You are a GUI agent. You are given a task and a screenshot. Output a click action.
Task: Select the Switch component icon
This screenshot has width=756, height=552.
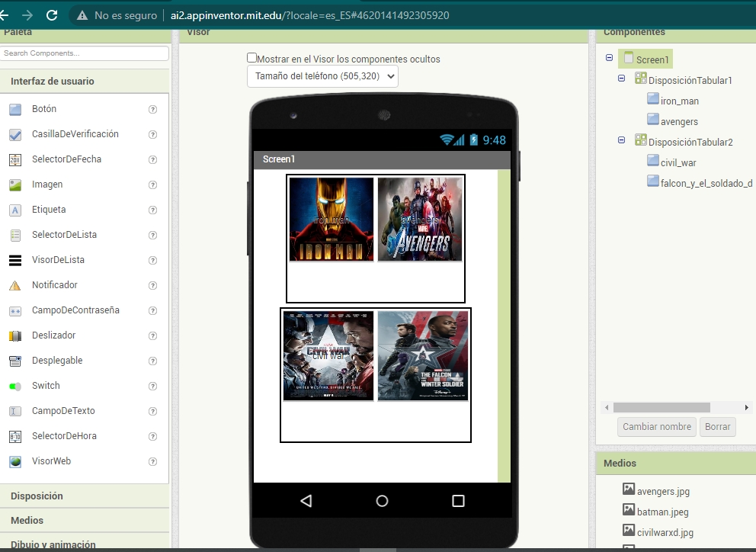point(15,386)
